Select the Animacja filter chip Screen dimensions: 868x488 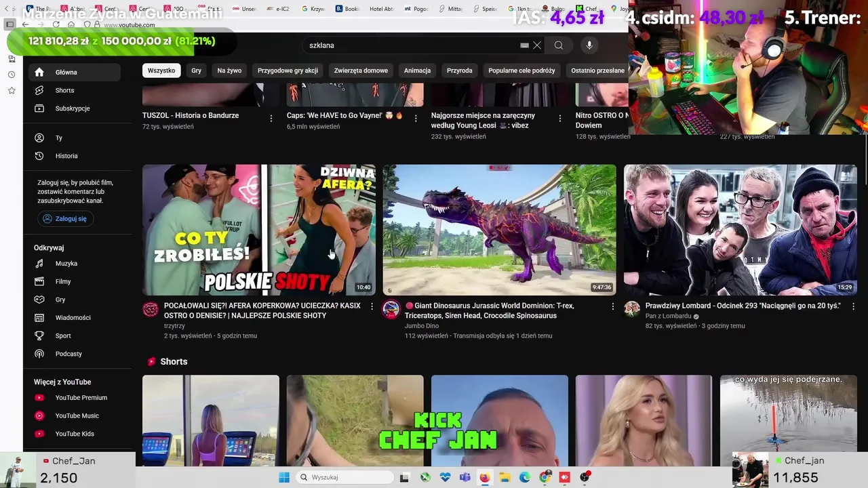pyautogui.click(x=417, y=70)
